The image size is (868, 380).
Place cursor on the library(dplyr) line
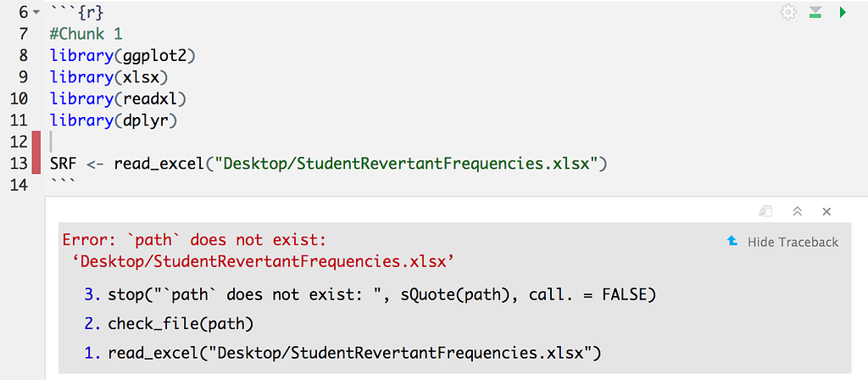point(113,120)
